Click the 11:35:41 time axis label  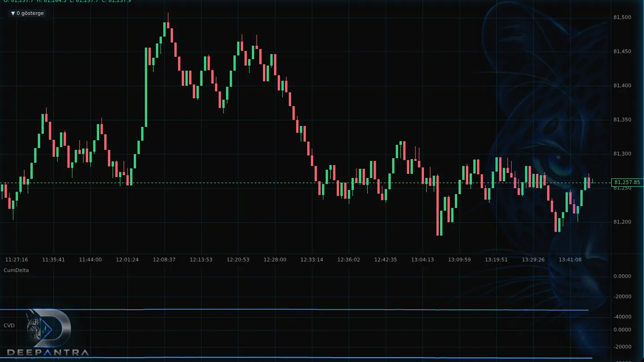tap(54, 260)
